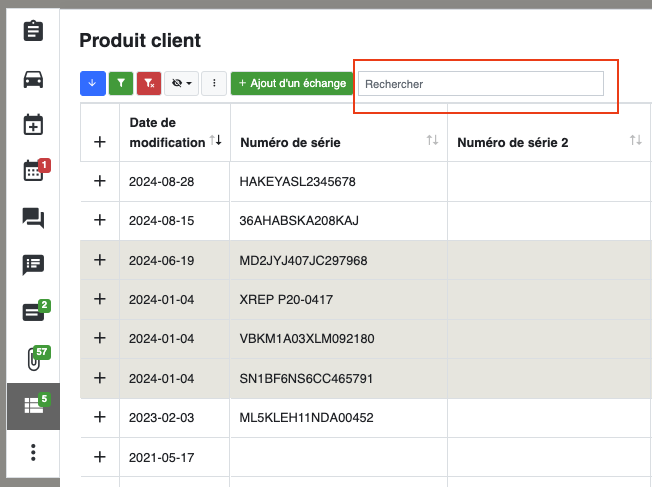
Task: Expand the MD2JYJ407JC297968 row
Action: click(99, 260)
